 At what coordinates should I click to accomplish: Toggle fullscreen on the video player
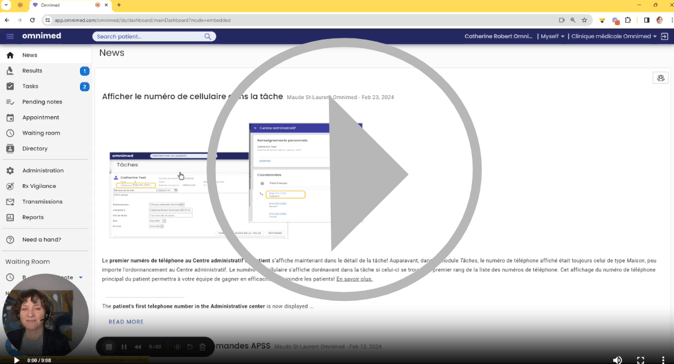[x=640, y=360]
